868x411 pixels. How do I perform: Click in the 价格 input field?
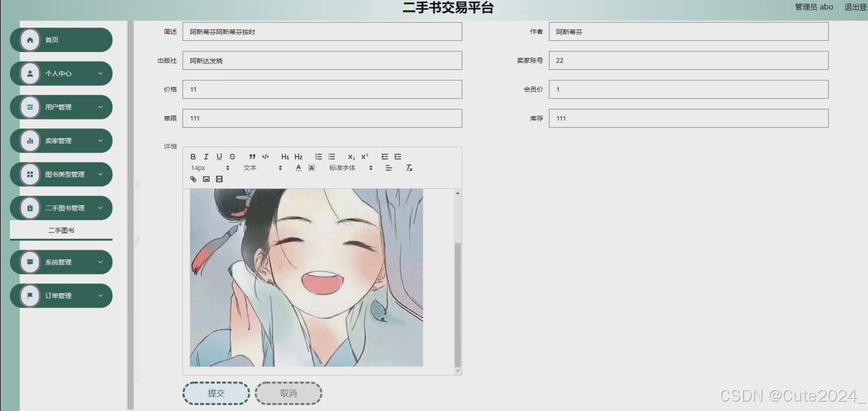[322, 89]
